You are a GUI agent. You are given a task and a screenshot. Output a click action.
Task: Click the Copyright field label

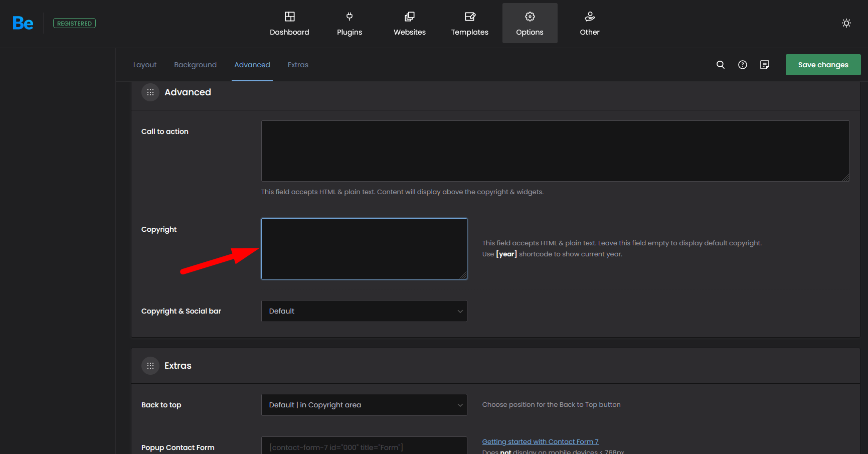pyautogui.click(x=159, y=229)
